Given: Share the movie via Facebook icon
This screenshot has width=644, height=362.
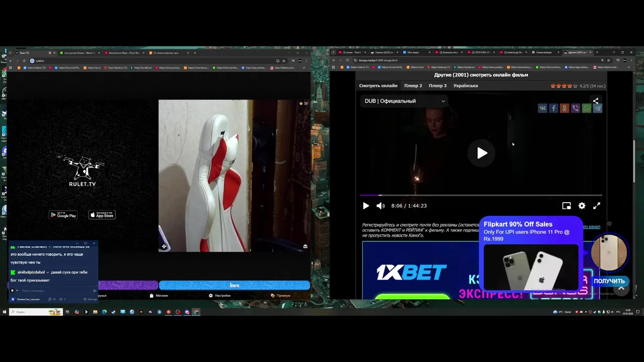Looking at the screenshot, I should 553,108.
